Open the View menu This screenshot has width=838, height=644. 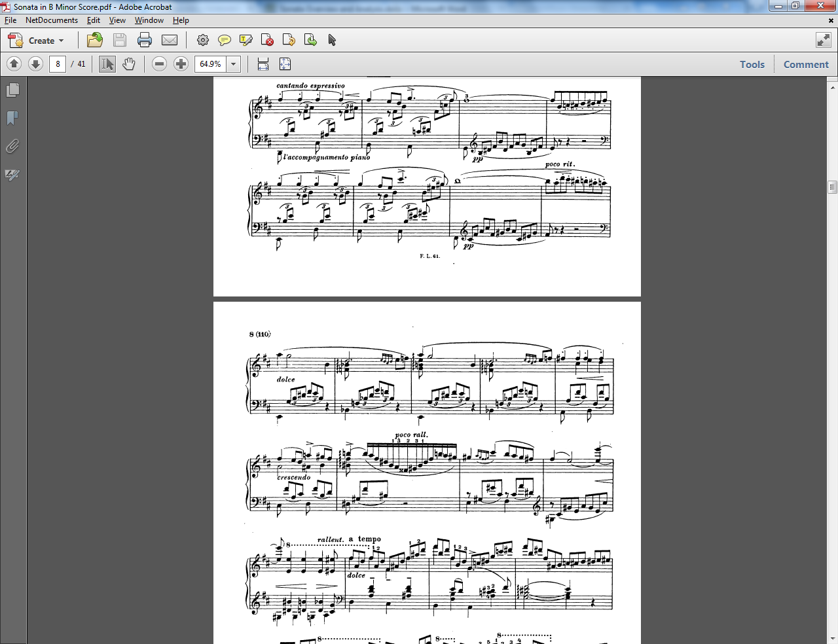[117, 20]
